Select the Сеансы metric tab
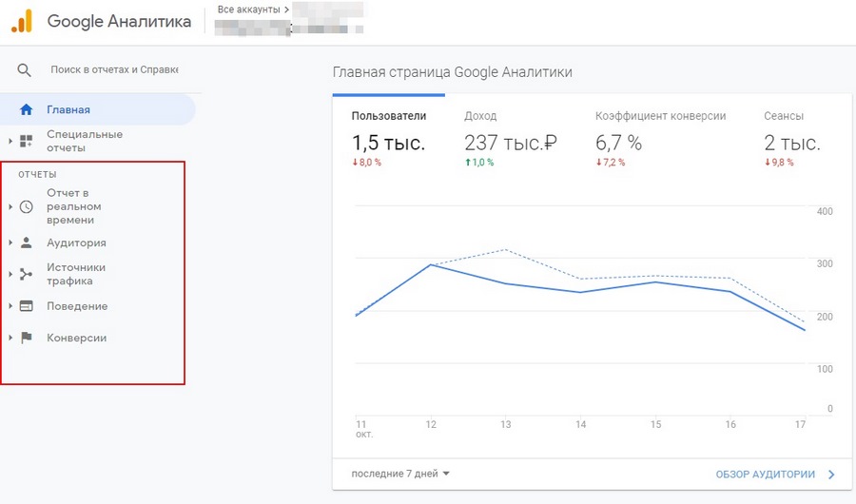Image resolution: width=856 pixels, height=504 pixels. (791, 140)
